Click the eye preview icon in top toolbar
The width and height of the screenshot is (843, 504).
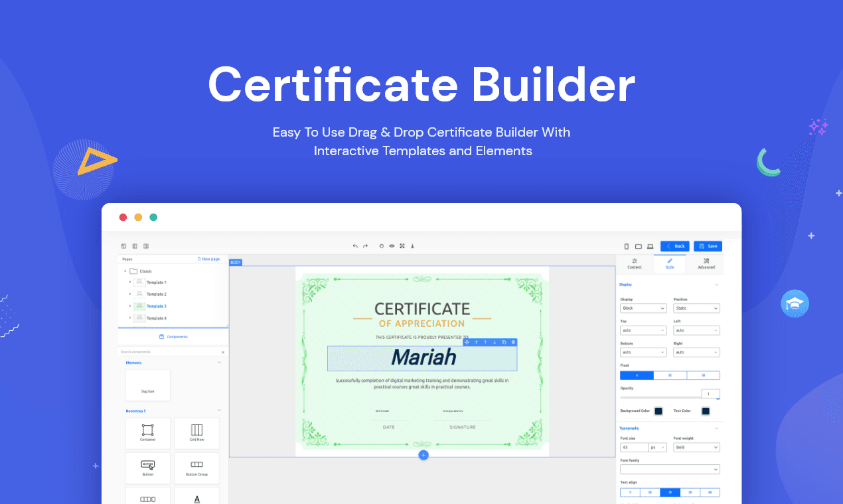coord(392,246)
